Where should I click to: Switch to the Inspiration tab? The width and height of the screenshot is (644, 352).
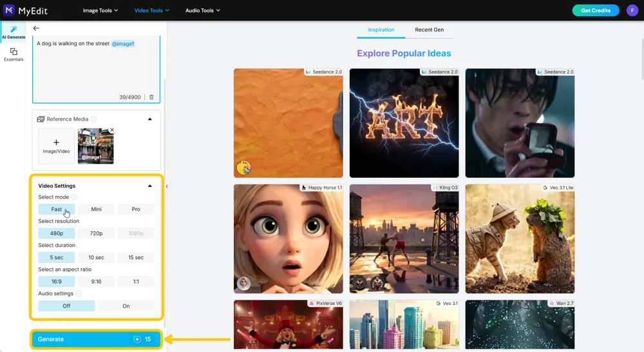pos(381,30)
